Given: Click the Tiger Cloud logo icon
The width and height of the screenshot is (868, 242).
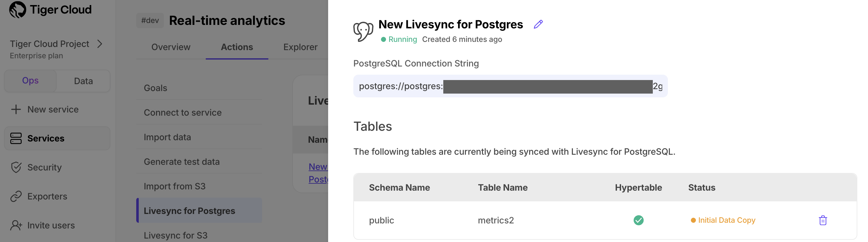Looking at the screenshot, I should pyautogui.click(x=18, y=9).
